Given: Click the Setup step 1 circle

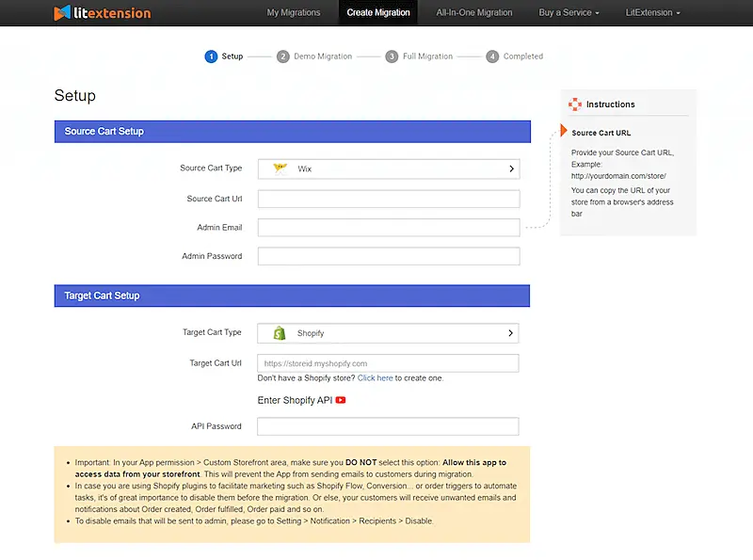Looking at the screenshot, I should (x=209, y=56).
